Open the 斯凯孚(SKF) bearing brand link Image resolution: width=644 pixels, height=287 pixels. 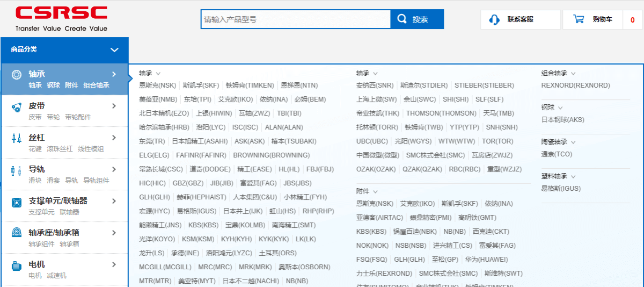tap(201, 85)
